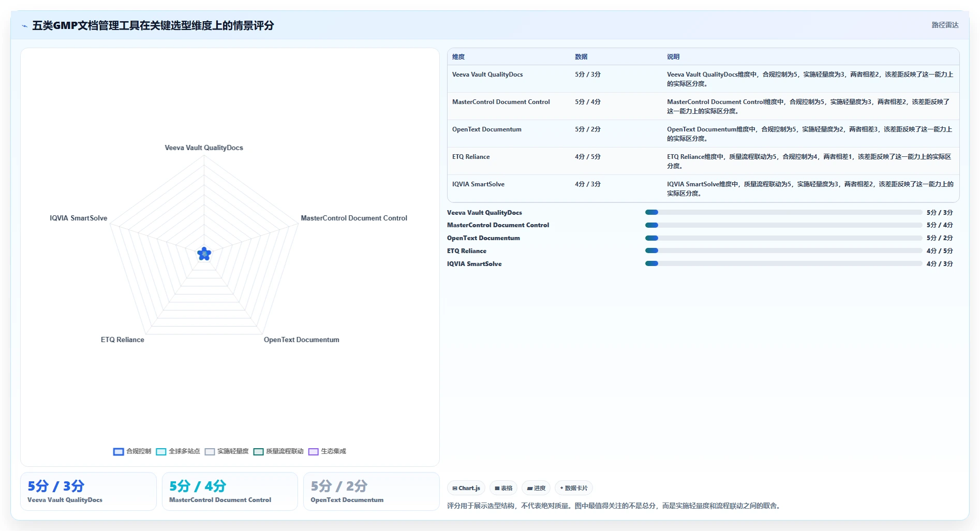Toggle the 全球多站点 legend swatch
The image size is (980, 531).
[x=161, y=451]
